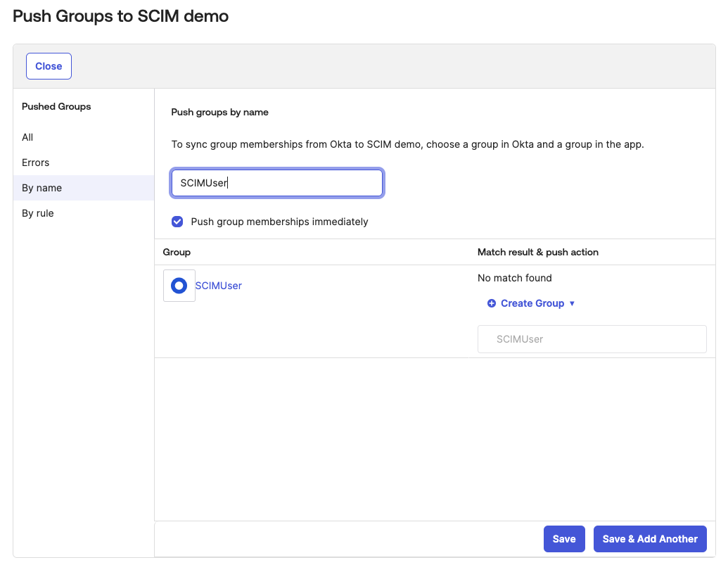This screenshot has height=572, width=728.
Task: Switch to By rule push groups
Action: point(38,213)
